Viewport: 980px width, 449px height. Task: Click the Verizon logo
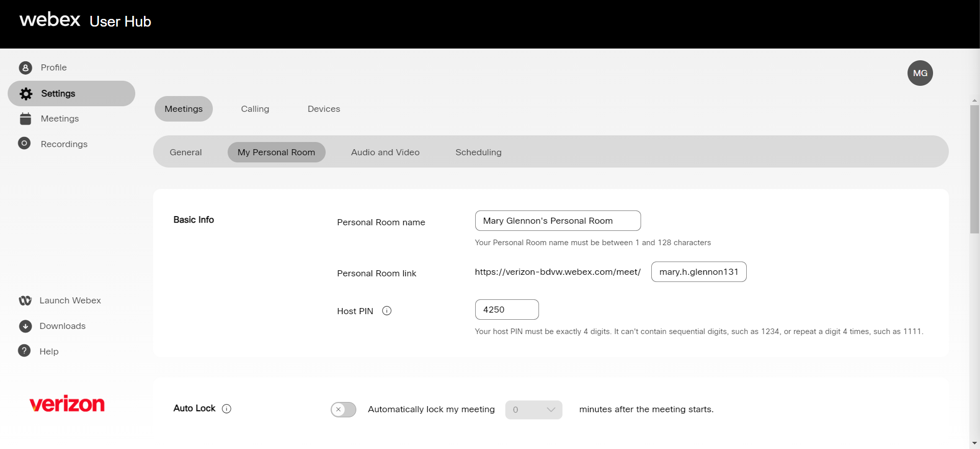coord(67,404)
